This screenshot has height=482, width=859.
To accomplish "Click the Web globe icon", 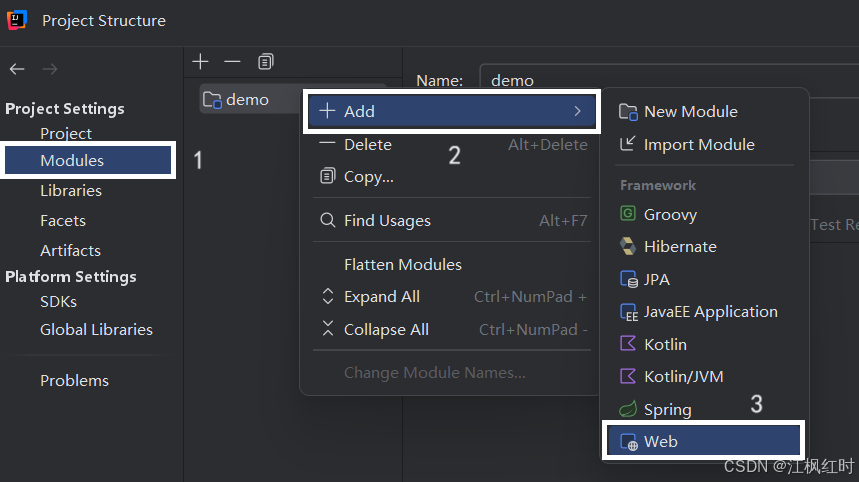I will [x=629, y=442].
